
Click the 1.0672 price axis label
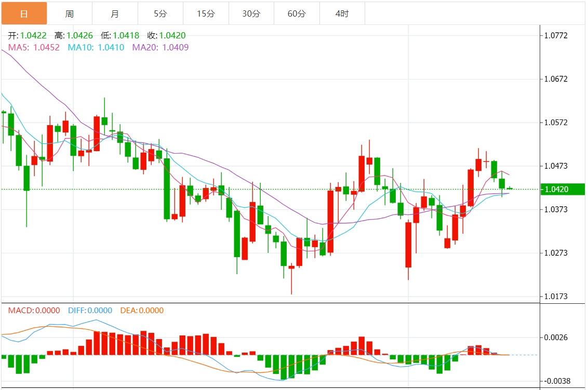pos(556,79)
